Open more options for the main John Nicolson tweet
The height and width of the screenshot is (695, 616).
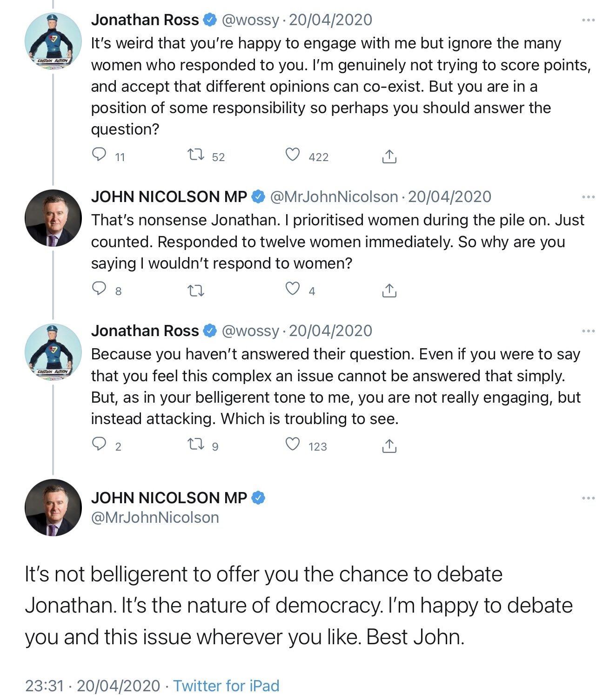click(x=588, y=498)
